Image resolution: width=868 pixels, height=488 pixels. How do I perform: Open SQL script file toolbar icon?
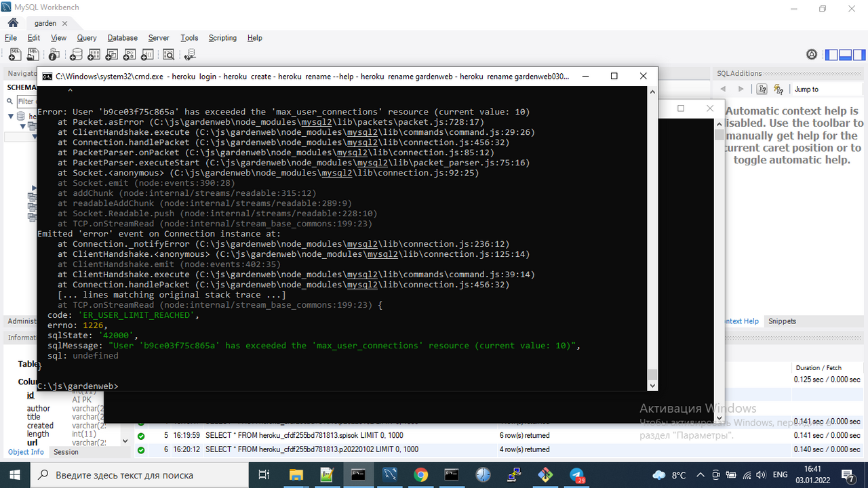click(x=33, y=55)
